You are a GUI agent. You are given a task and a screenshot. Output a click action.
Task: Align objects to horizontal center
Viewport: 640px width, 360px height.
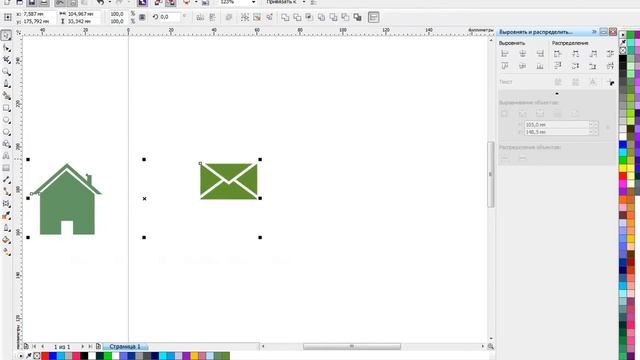point(522,53)
